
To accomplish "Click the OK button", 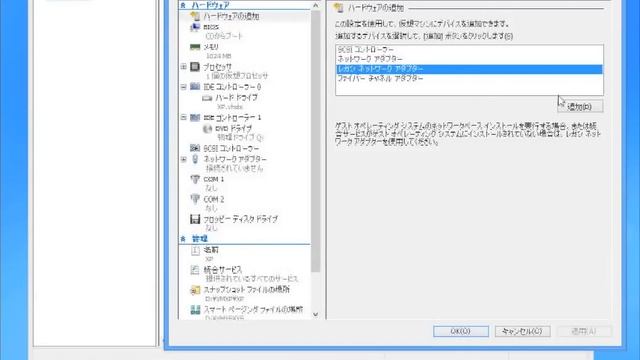I will [x=461, y=331].
